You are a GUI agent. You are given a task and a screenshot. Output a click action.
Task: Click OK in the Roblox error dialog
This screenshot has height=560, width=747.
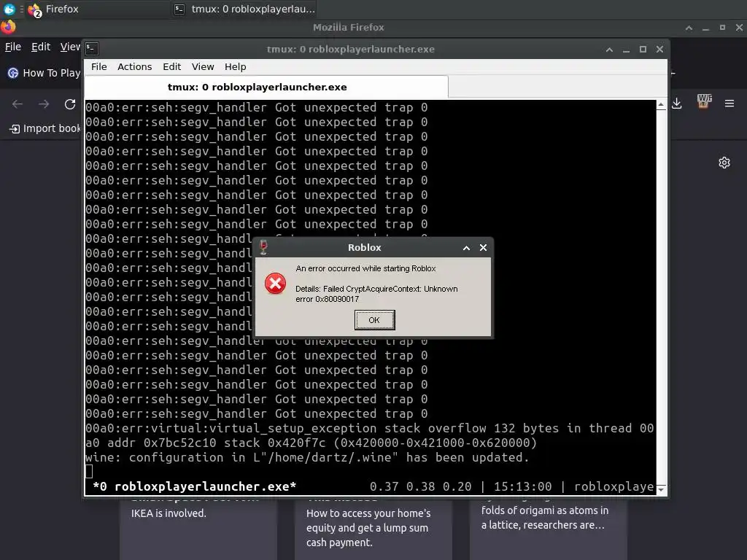[374, 320]
